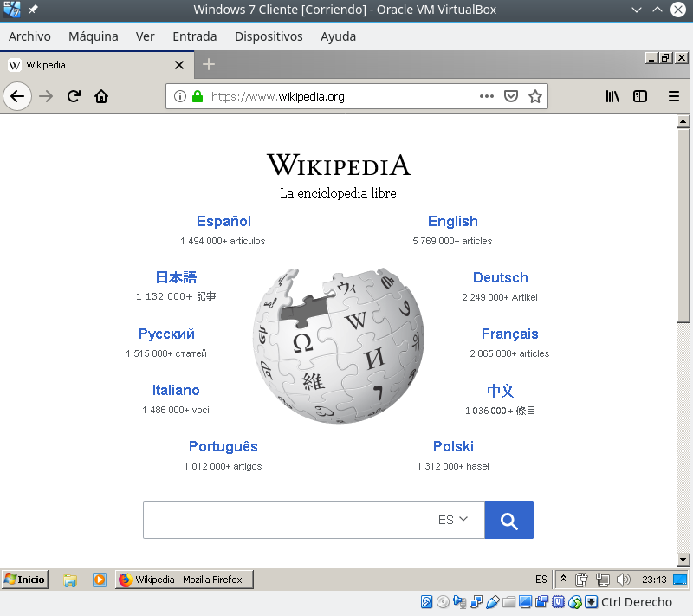Click the VirtualBox USB indicator
The width and height of the screenshot is (693, 616).
click(x=492, y=602)
